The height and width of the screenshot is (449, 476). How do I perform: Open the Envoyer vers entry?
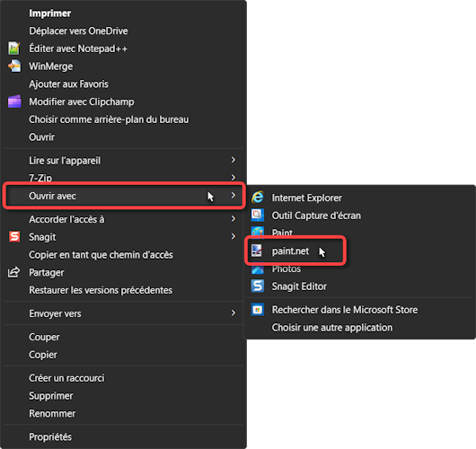pos(124,313)
